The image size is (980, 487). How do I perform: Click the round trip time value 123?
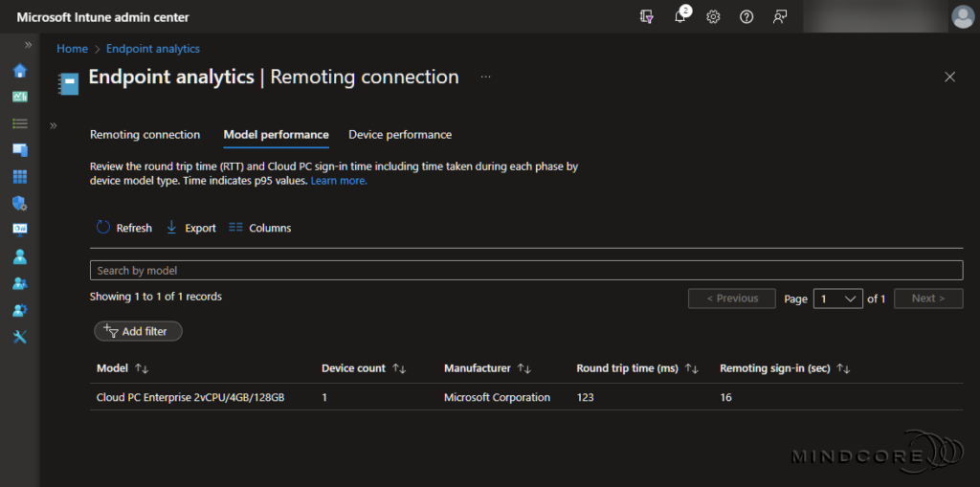[585, 397]
